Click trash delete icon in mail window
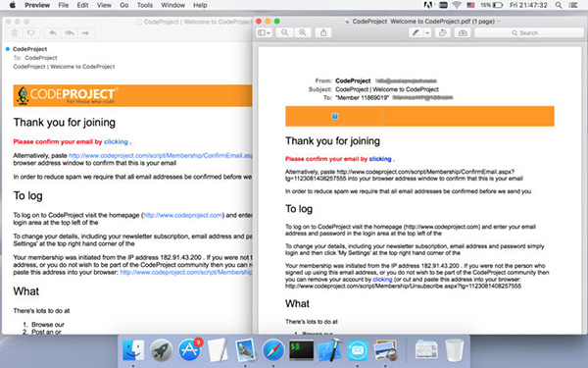588x368 pixels. pyautogui.click(x=15, y=33)
